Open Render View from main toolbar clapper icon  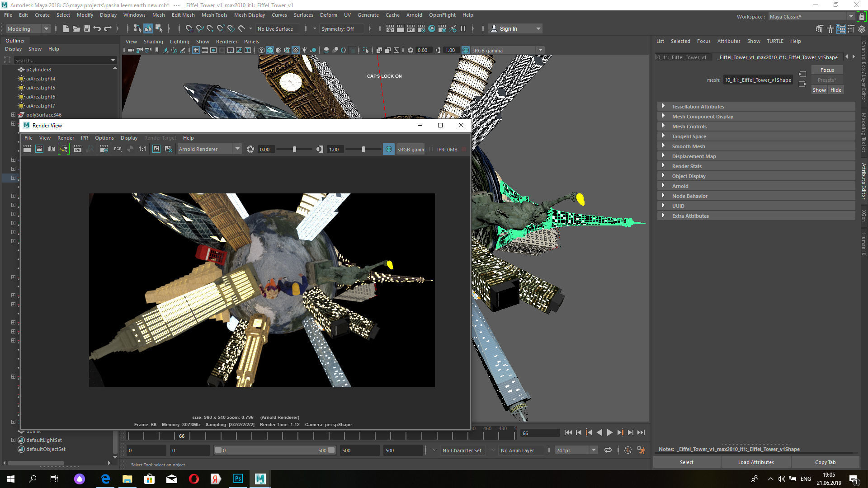(x=390, y=28)
